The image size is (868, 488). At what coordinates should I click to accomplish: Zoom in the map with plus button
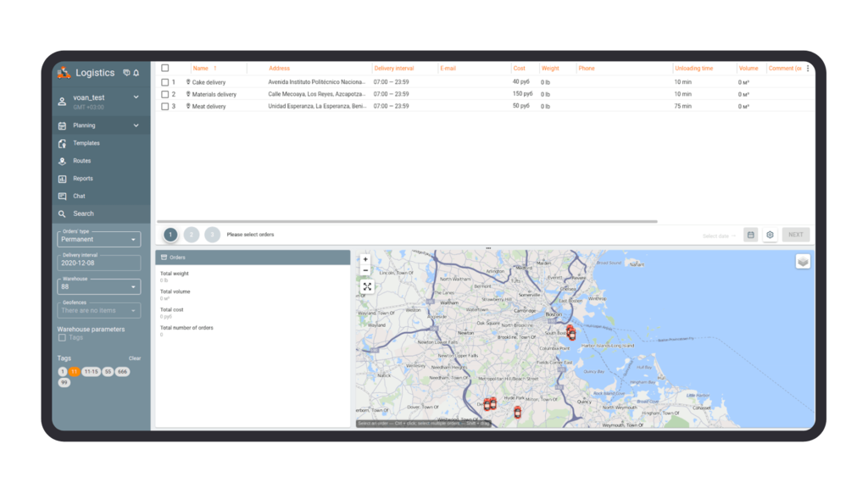[365, 259]
